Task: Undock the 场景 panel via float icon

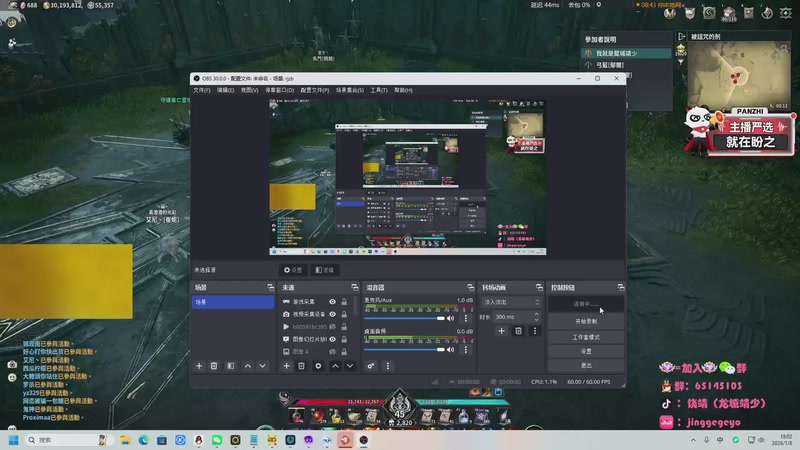Action: pos(270,288)
